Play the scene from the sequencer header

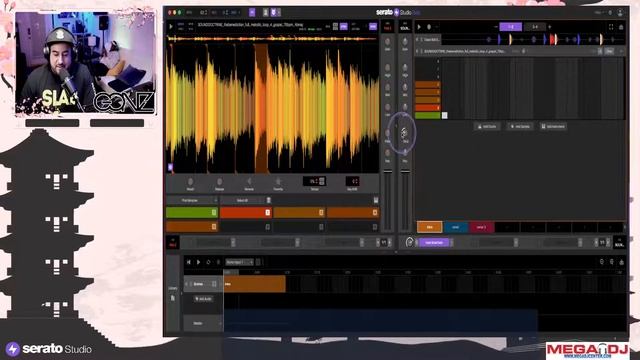click(x=419, y=27)
